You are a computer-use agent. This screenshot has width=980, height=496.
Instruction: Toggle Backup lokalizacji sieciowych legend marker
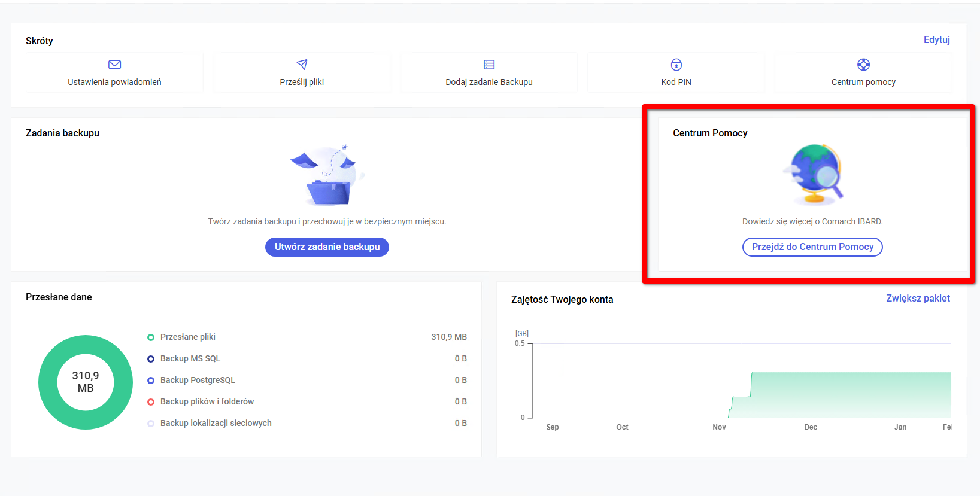point(151,424)
